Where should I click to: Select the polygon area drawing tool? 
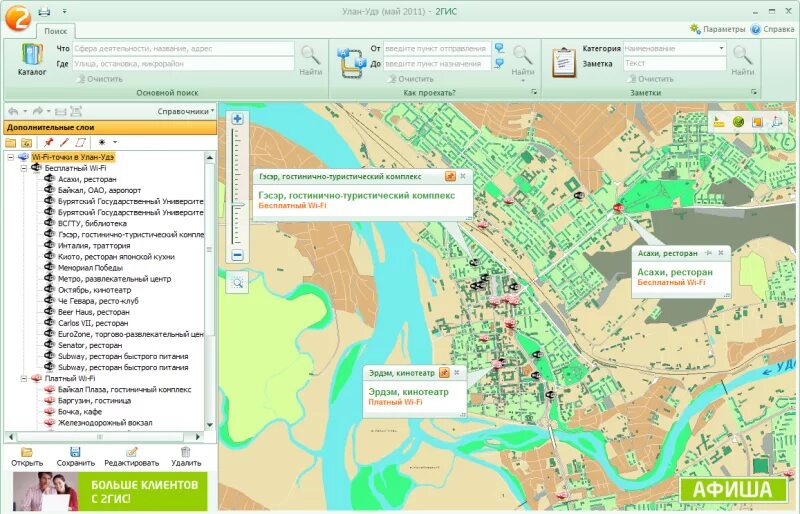[80, 142]
